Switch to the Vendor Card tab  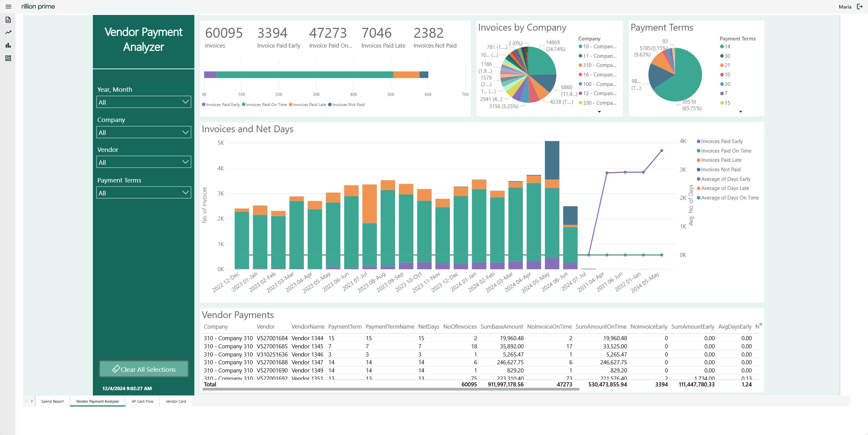[176, 401]
